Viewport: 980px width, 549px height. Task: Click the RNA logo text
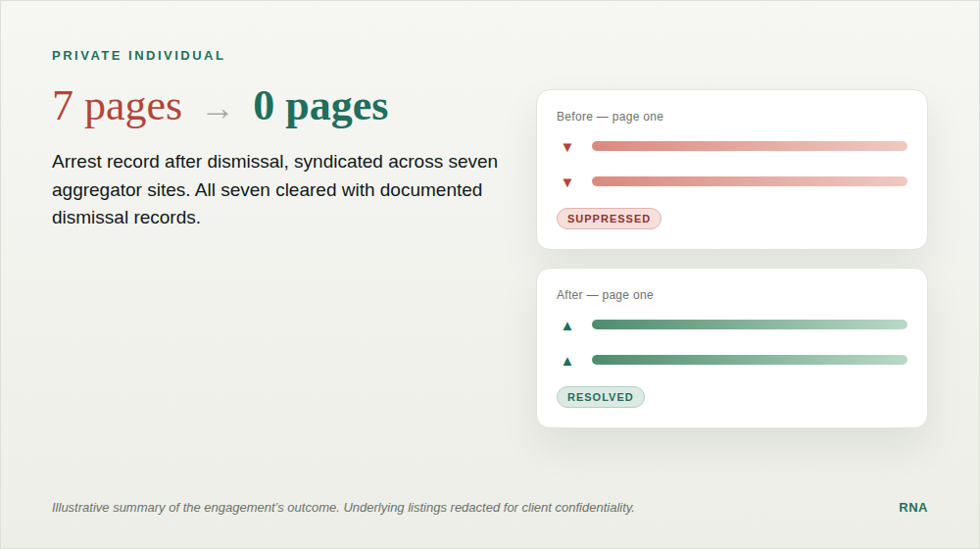pyautogui.click(x=913, y=508)
